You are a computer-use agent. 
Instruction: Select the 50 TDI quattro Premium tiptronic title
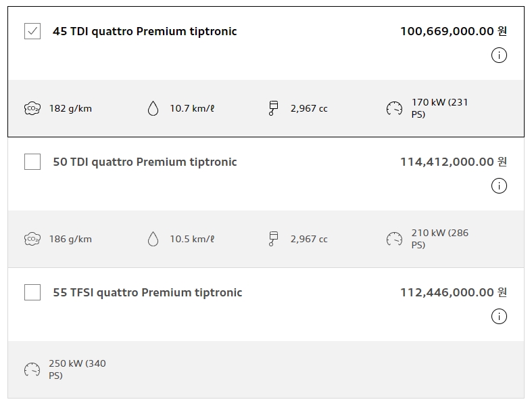click(x=145, y=162)
